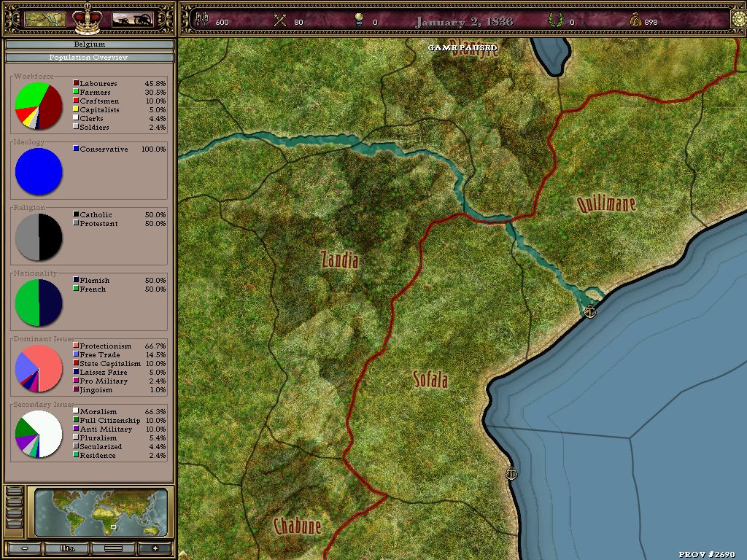Click the 'Secularized' issue label
Image resolution: width=747 pixels, height=560 pixels.
click(101, 447)
